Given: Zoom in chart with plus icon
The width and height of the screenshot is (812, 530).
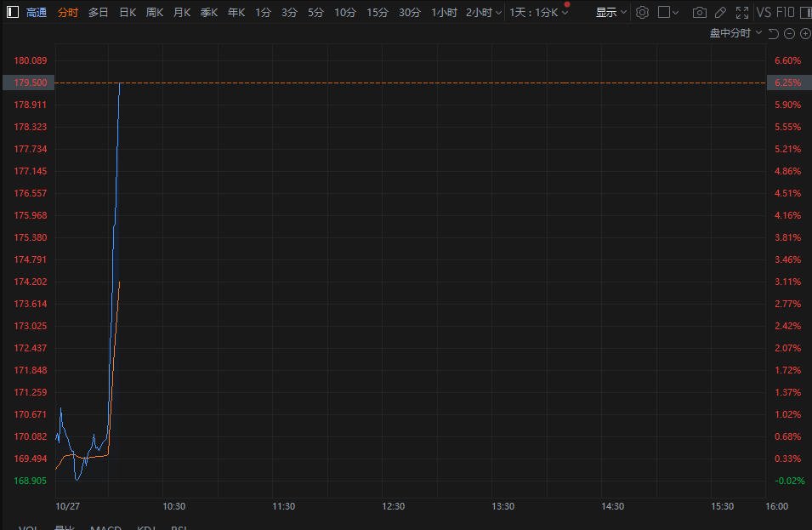Looking at the screenshot, I should 805,34.
